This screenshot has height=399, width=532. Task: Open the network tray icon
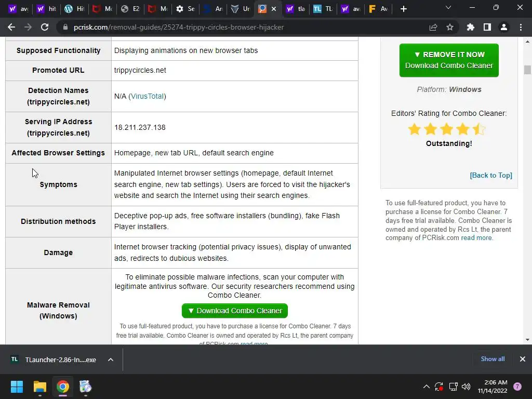pyautogui.click(x=453, y=387)
